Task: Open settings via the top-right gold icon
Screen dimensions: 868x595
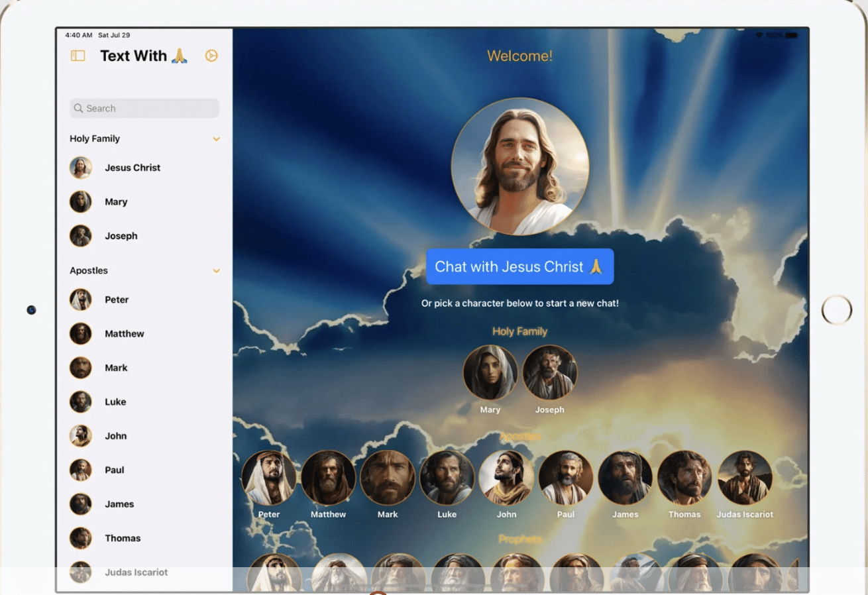Action: (x=211, y=56)
